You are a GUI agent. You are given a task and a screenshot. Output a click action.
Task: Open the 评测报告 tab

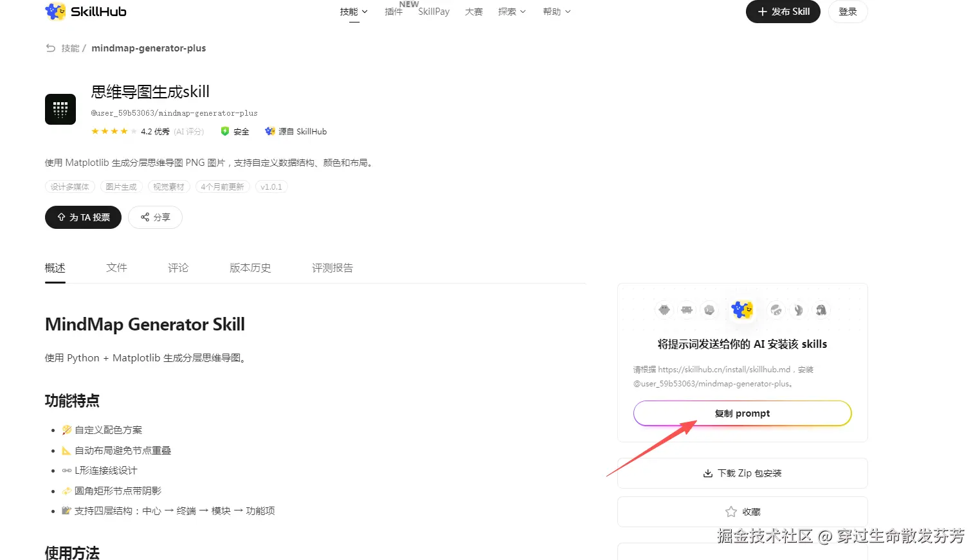tap(333, 268)
